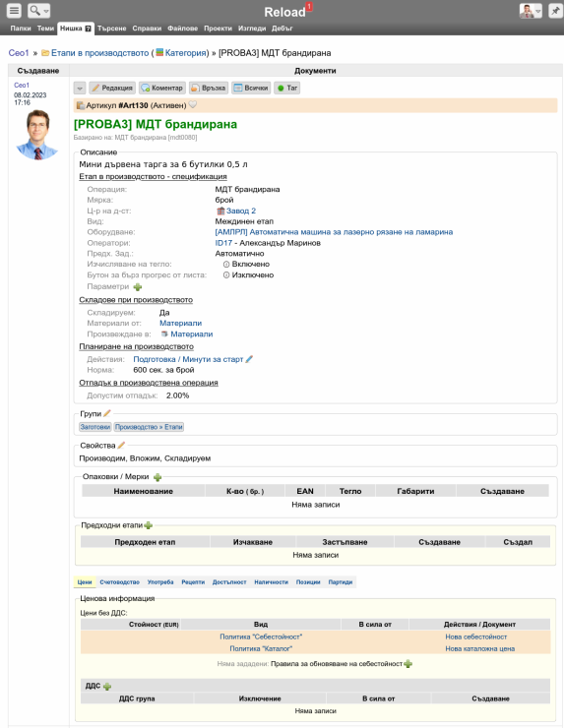Click Нова каталожна цена link
This screenshot has height=728, width=564.
point(480,648)
